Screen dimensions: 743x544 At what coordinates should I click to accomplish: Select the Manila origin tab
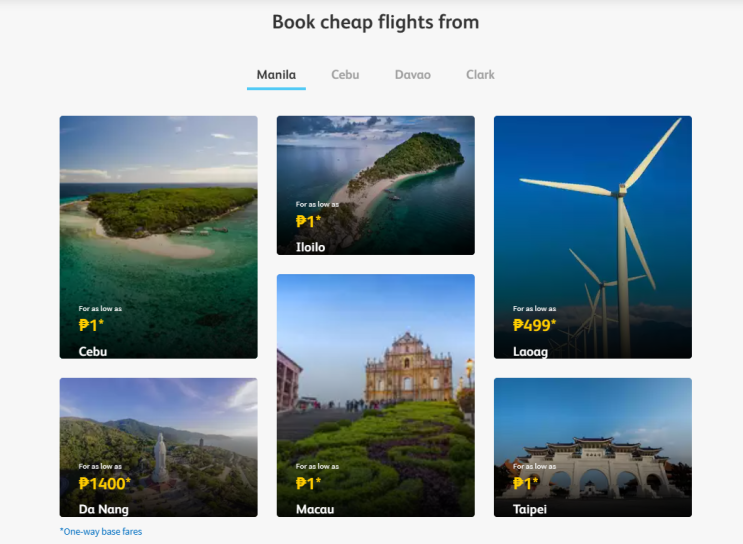[276, 75]
